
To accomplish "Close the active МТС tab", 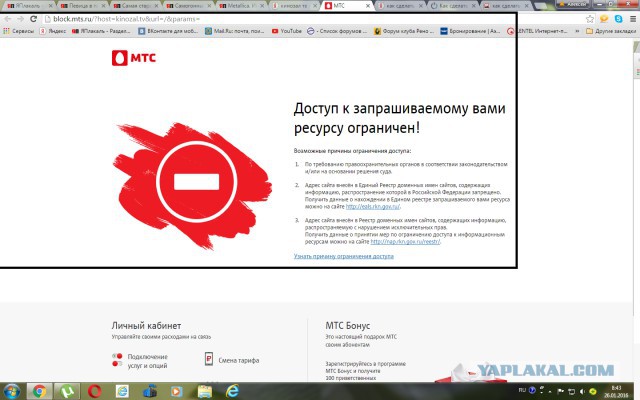I will 368,6.
